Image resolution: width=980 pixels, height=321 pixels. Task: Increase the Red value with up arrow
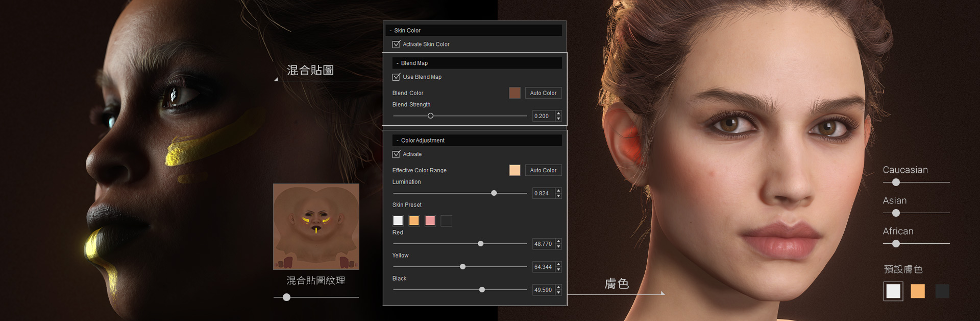[559, 241]
